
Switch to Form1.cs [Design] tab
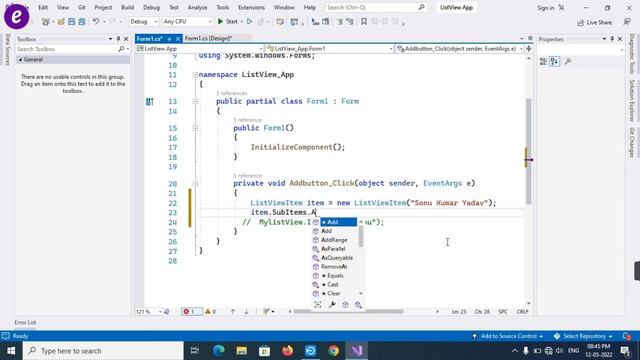208,38
